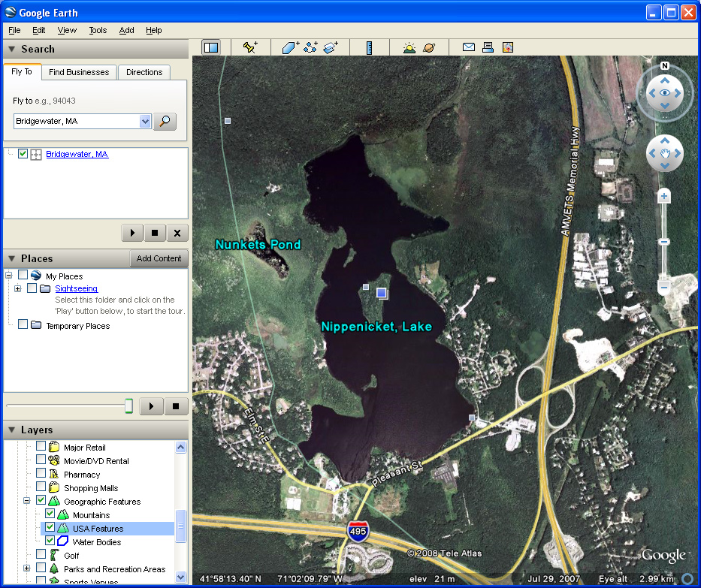Switch to the Find Businesses tab

[79, 72]
